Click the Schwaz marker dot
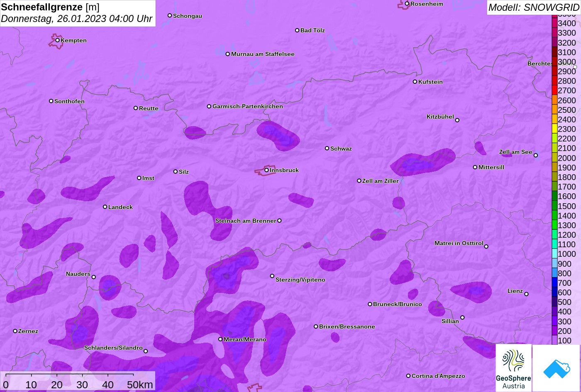 point(327,148)
